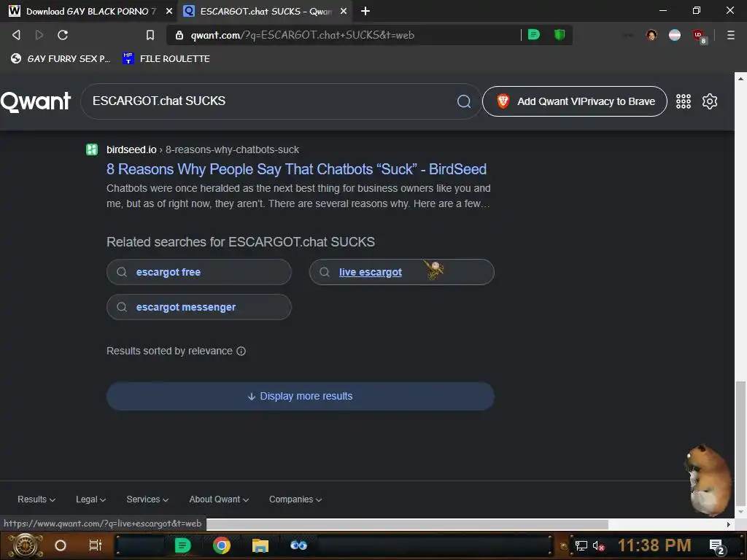747x560 pixels.
Task: Click the green chat-bubble icon in address bar
Action: tap(534, 34)
